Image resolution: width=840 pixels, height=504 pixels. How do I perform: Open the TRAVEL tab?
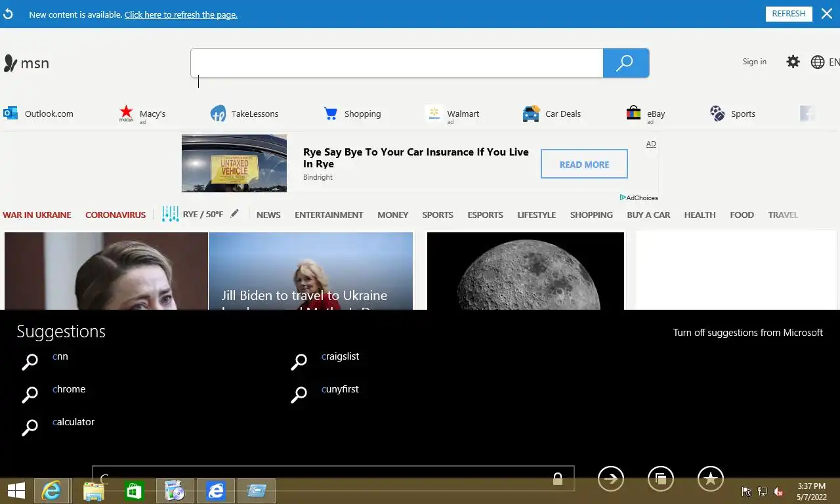pos(783,215)
